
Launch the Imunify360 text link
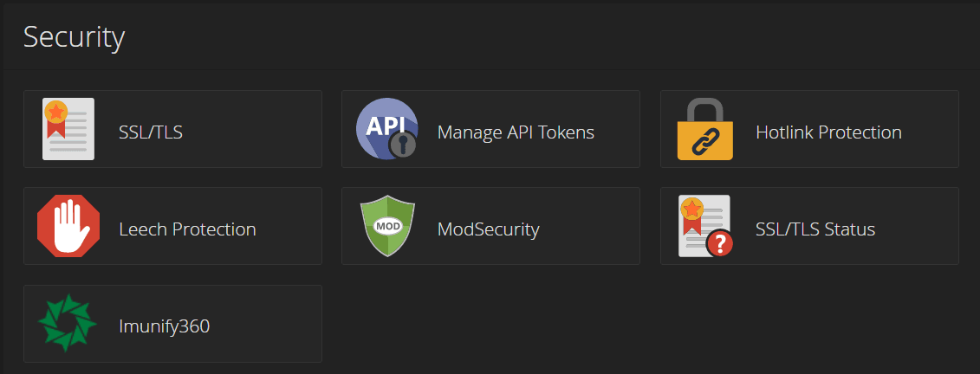click(x=165, y=326)
